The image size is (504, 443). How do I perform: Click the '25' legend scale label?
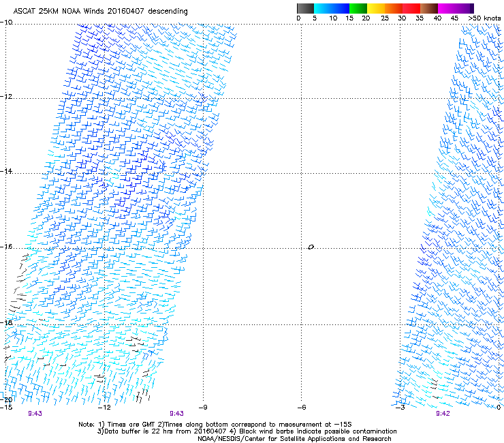click(384, 18)
